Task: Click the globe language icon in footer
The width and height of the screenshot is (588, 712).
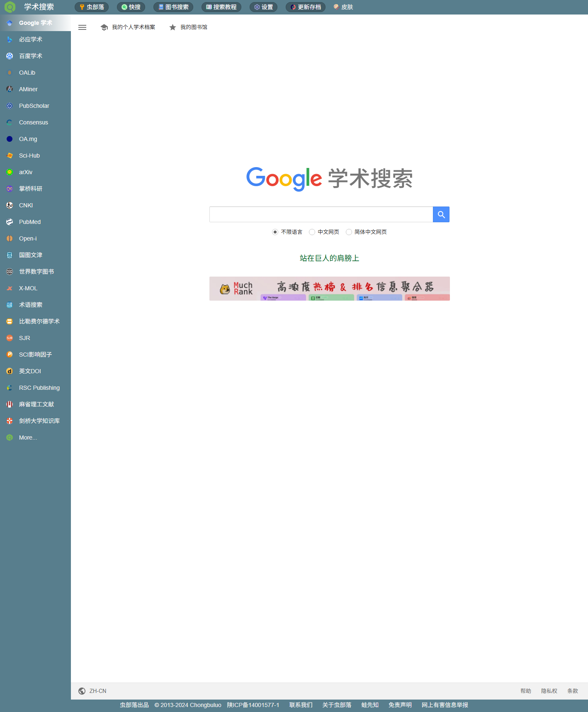Action: 82,691
